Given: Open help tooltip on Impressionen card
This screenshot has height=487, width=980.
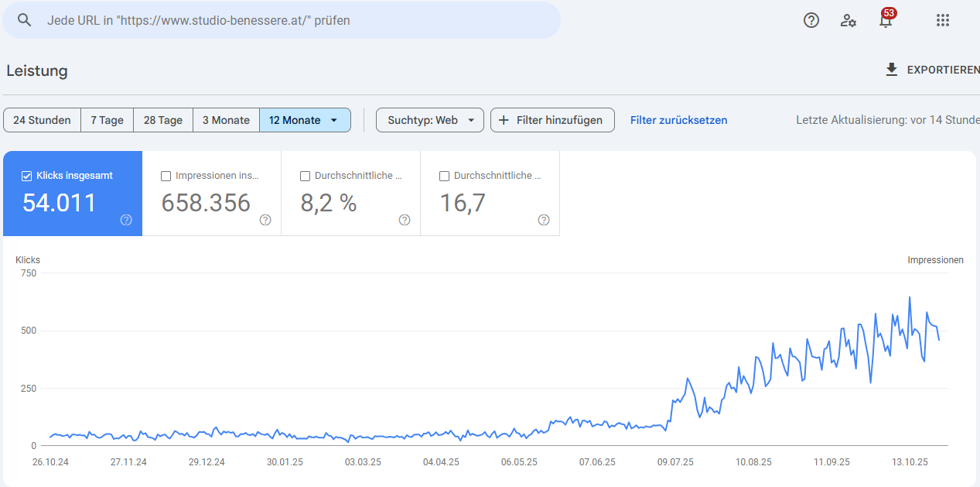Looking at the screenshot, I should coord(265,220).
